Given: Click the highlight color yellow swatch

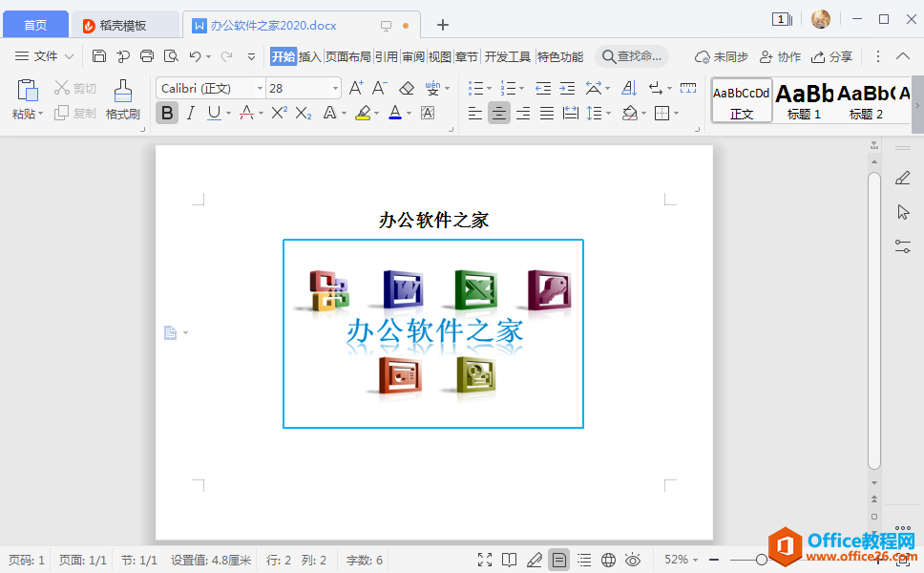Looking at the screenshot, I should [363, 114].
